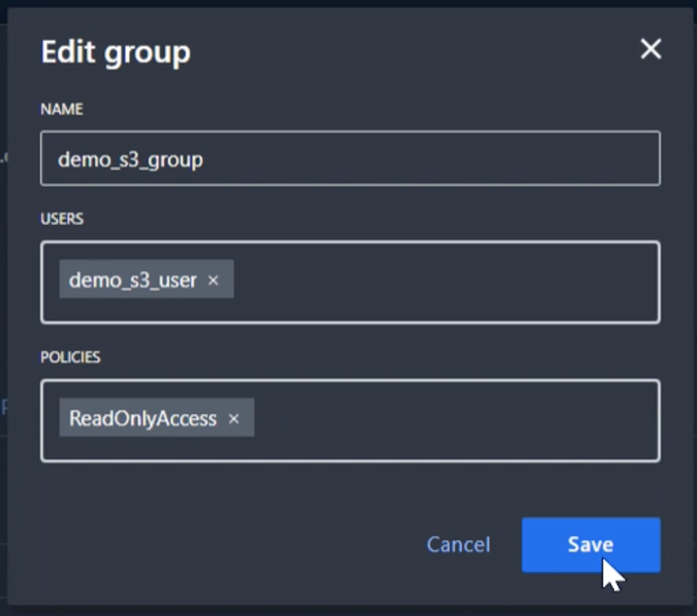Click the Edit group dialog title

(x=115, y=52)
